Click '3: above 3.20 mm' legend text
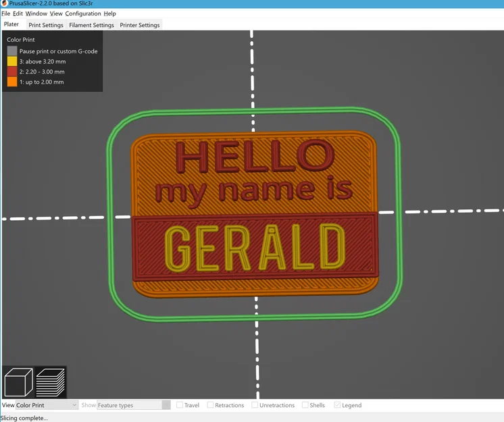 43,61
